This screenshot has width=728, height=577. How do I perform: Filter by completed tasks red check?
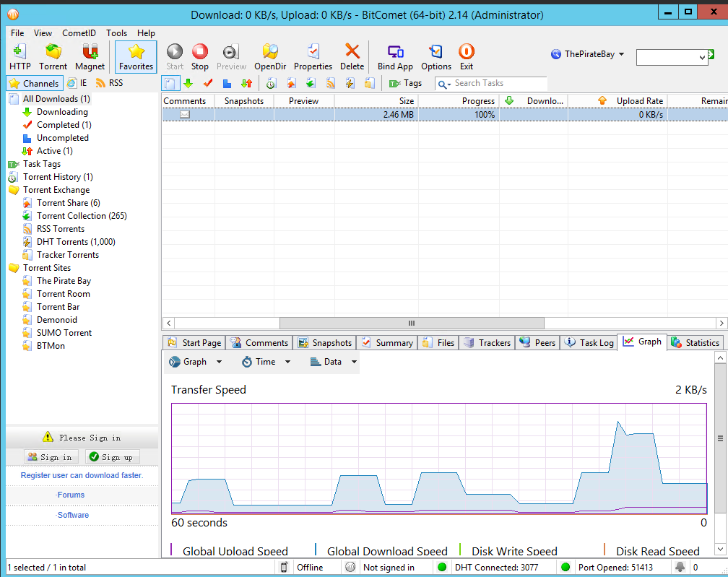pyautogui.click(x=207, y=84)
